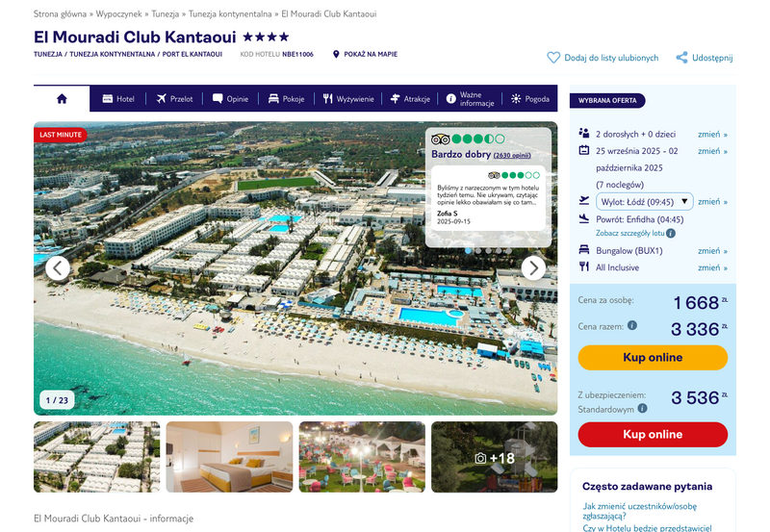The image size is (770, 532).
Task: Open the hotel room bed thumbnail
Action: [x=229, y=457]
